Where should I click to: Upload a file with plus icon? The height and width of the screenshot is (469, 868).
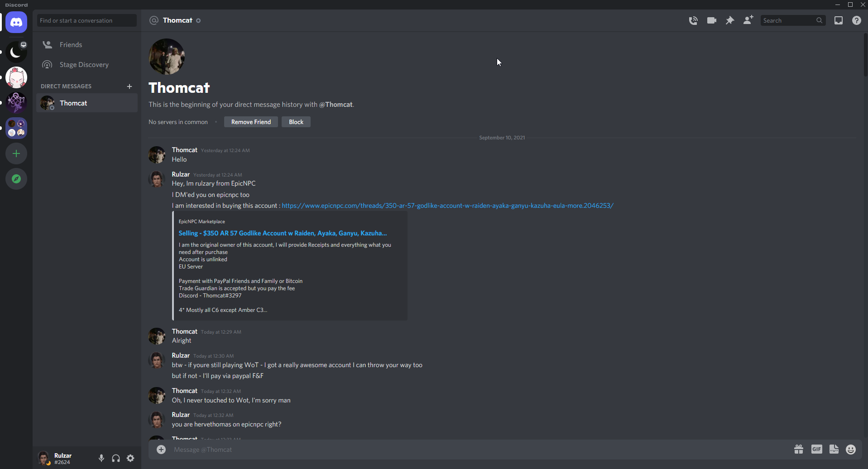[x=161, y=450]
